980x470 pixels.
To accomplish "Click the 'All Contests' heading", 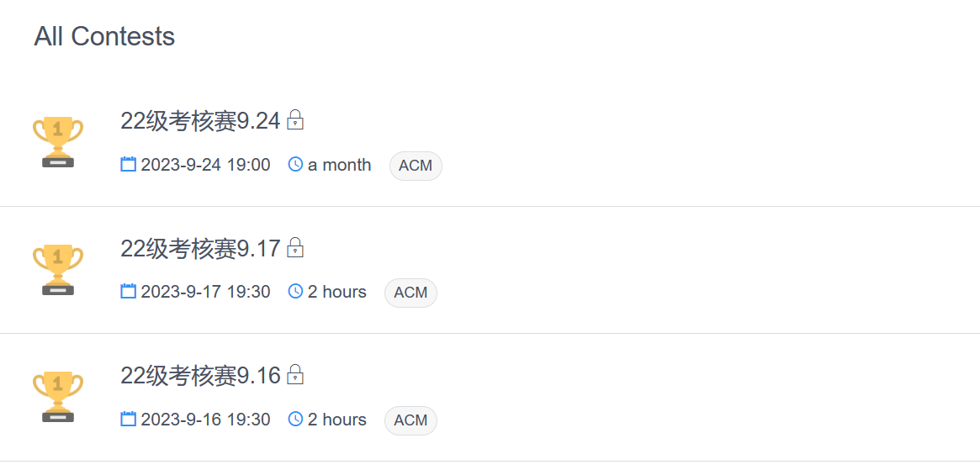I will [104, 36].
